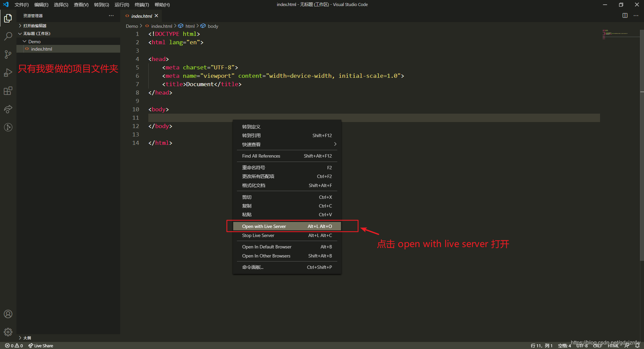Select index.html in the file tree
Viewport: 644px width, 349px height.
68,49
